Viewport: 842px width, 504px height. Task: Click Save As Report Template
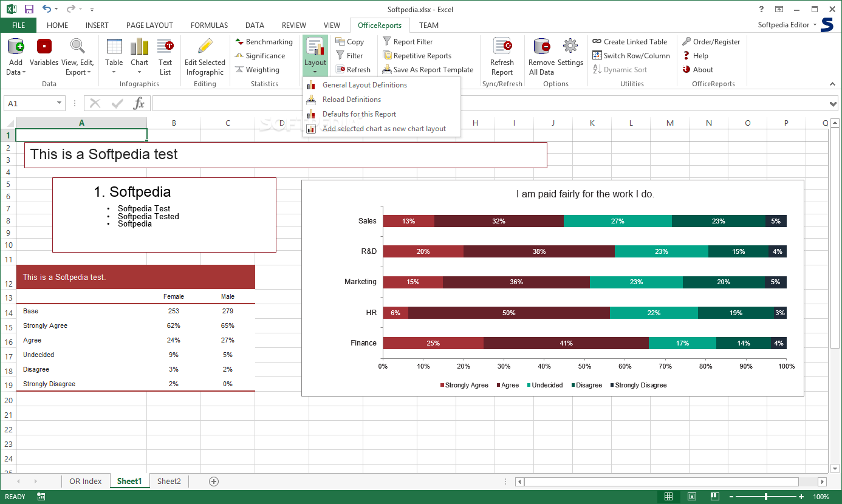coord(428,70)
